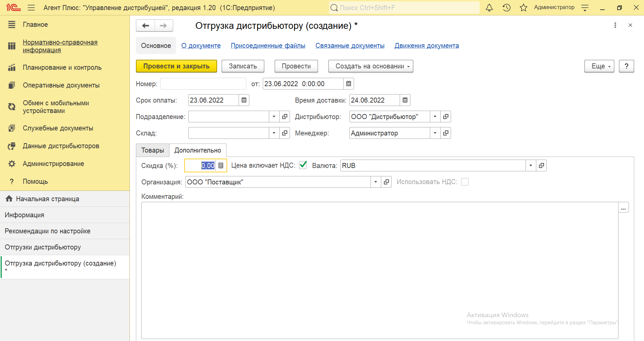Viewport: 644px width, 341px height.
Task: Click Провести и закрыть button
Action: point(177,66)
